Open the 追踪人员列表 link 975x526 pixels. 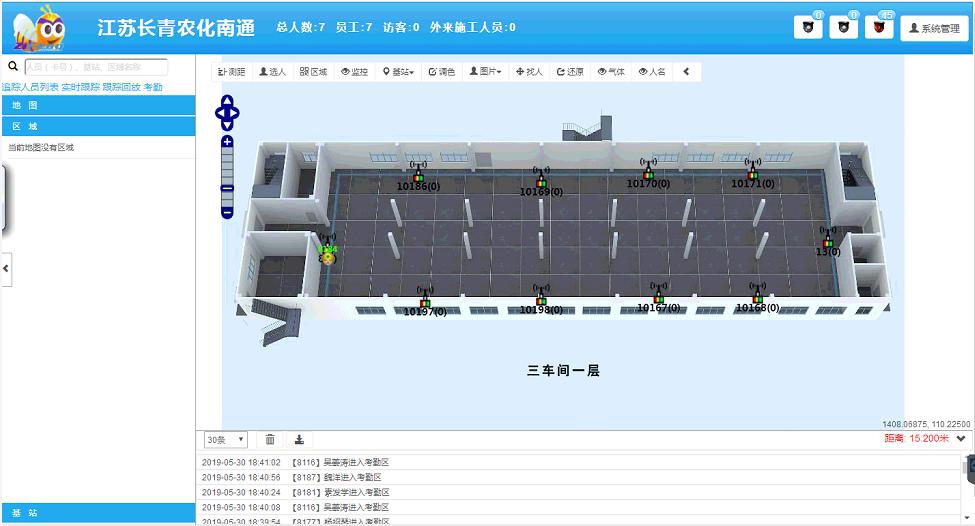(x=30, y=87)
